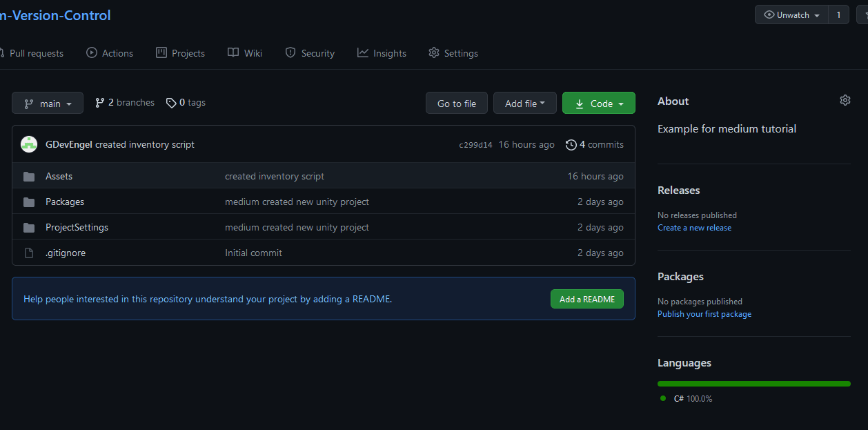The height and width of the screenshot is (430, 868).
Task: Click the Packages sidebar heading
Action: pyautogui.click(x=680, y=276)
